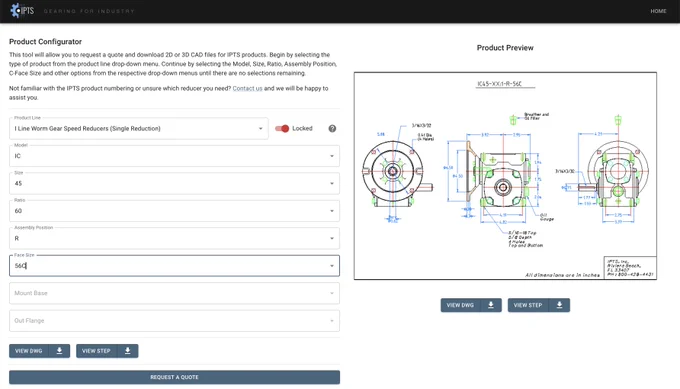680x389 pixels.
Task: Expand the Model dropdown showing IC
Action: (x=174, y=156)
